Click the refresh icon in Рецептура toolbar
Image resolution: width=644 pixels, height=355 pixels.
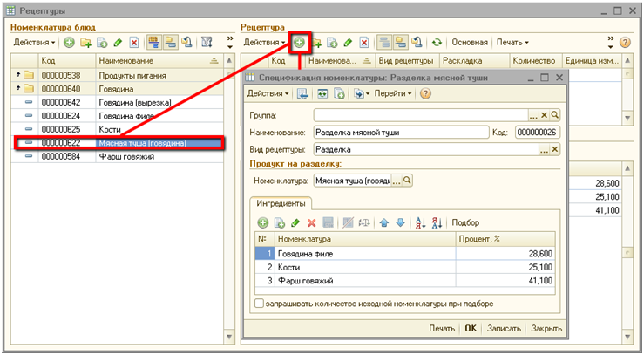[437, 42]
